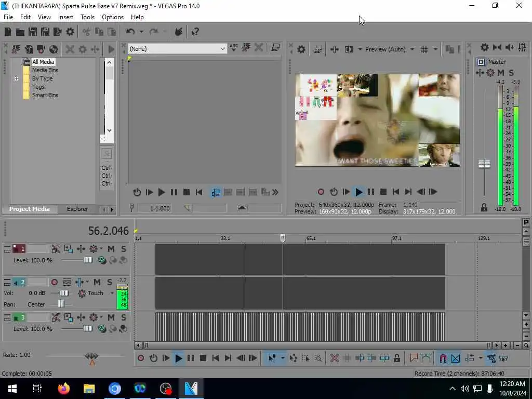Open project folder icon in toolbar

coord(20,32)
